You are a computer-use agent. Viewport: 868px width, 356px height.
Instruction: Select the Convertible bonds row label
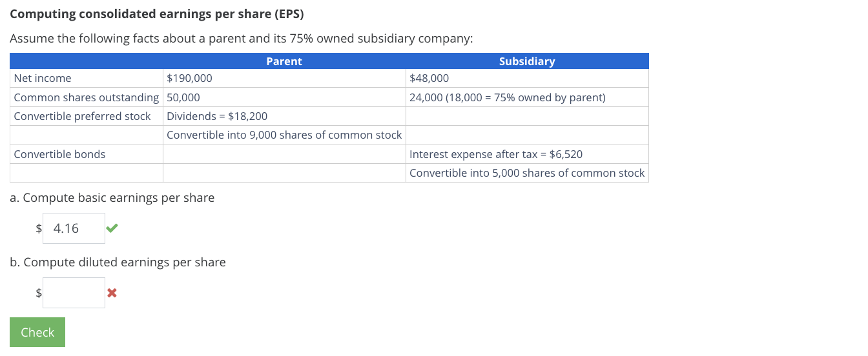click(59, 154)
